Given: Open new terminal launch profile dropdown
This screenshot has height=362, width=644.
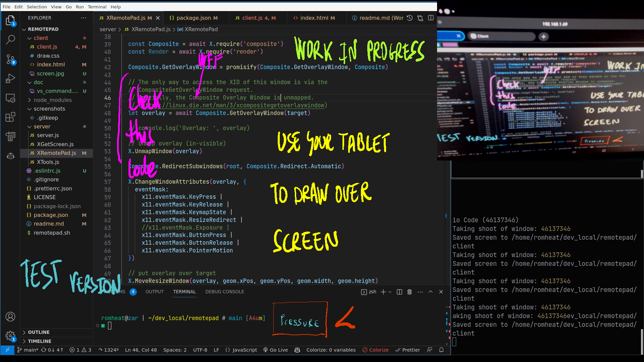Looking at the screenshot, I should [x=390, y=292].
